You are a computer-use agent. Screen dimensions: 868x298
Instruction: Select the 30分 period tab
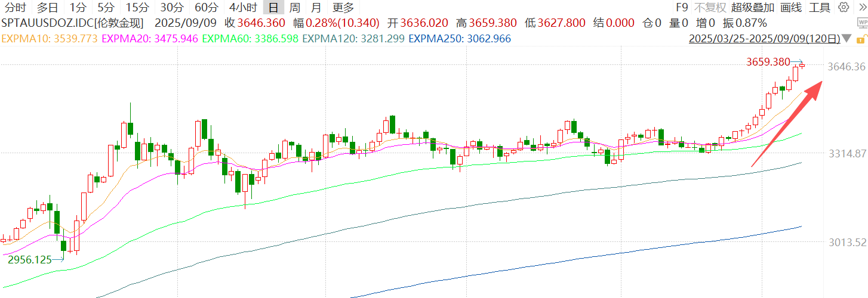click(x=172, y=8)
